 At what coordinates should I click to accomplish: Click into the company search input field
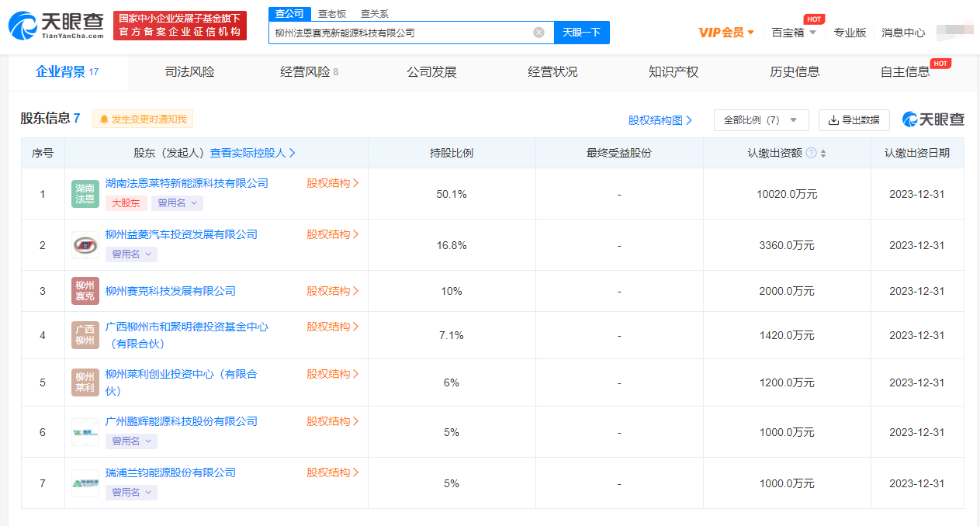tap(400, 33)
